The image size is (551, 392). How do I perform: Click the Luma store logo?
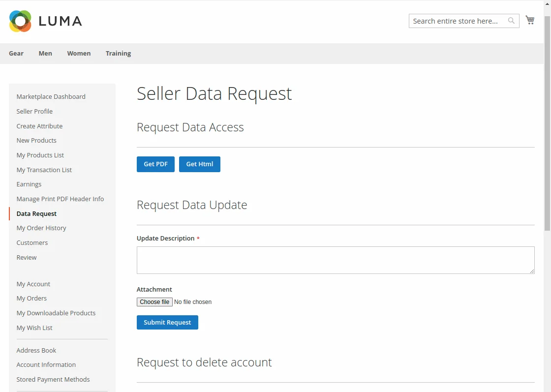tap(45, 21)
